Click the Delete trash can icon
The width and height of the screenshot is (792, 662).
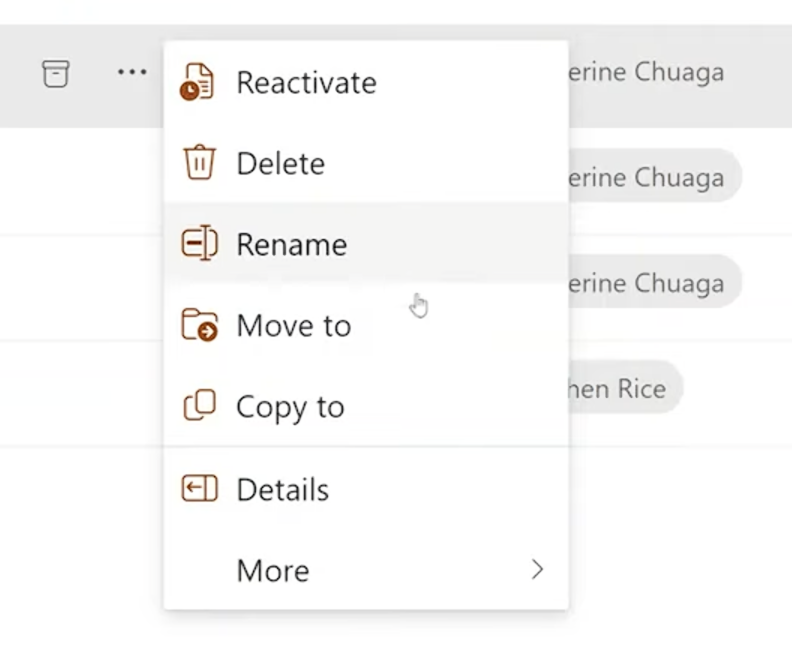[x=199, y=162]
